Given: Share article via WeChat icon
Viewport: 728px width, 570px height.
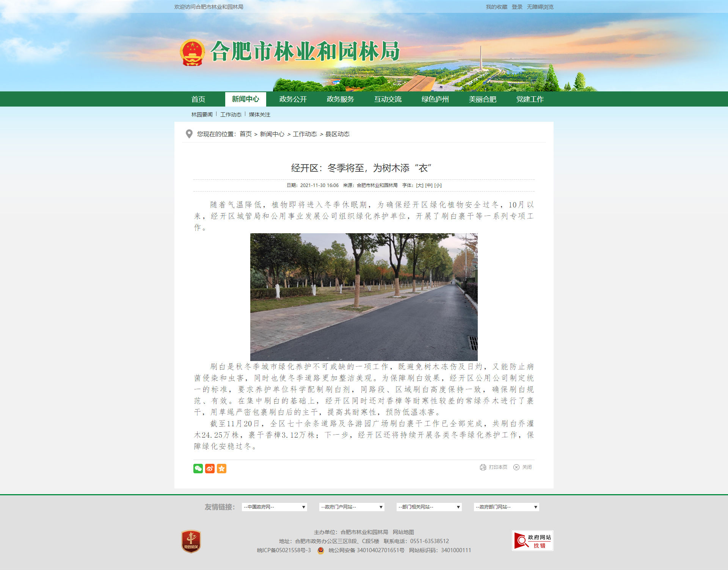Looking at the screenshot, I should coord(198,468).
